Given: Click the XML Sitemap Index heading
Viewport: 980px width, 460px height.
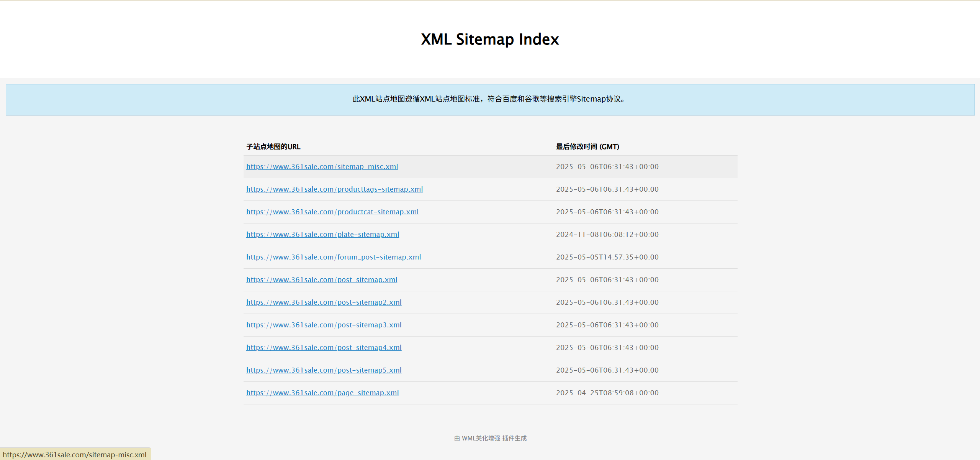Looking at the screenshot, I should pos(490,39).
